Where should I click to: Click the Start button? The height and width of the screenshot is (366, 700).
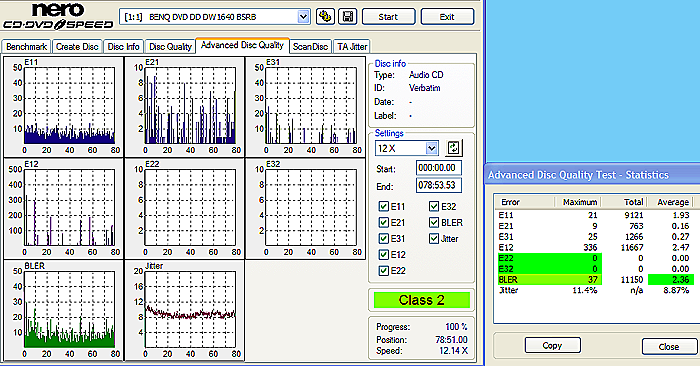[x=388, y=17]
